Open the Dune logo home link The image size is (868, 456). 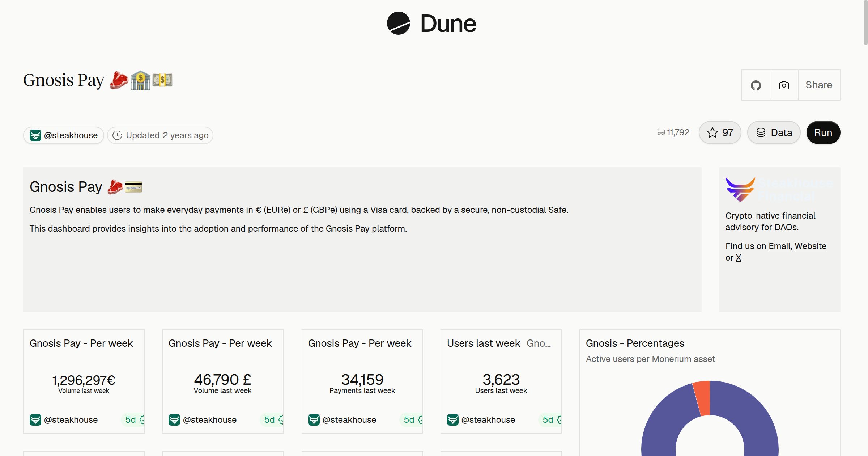coord(431,23)
